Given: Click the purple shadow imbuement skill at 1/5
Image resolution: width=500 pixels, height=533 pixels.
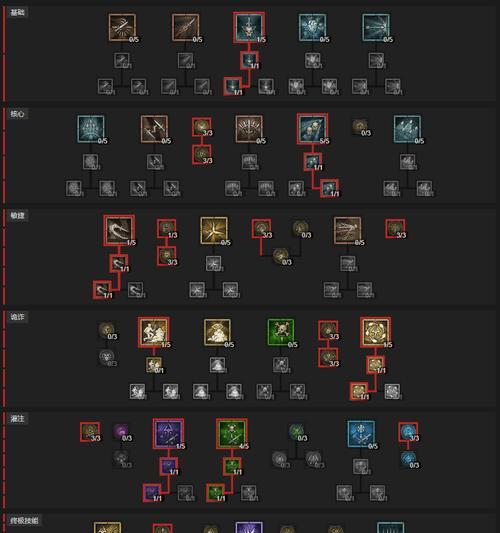Looking at the screenshot, I should click(168, 433).
